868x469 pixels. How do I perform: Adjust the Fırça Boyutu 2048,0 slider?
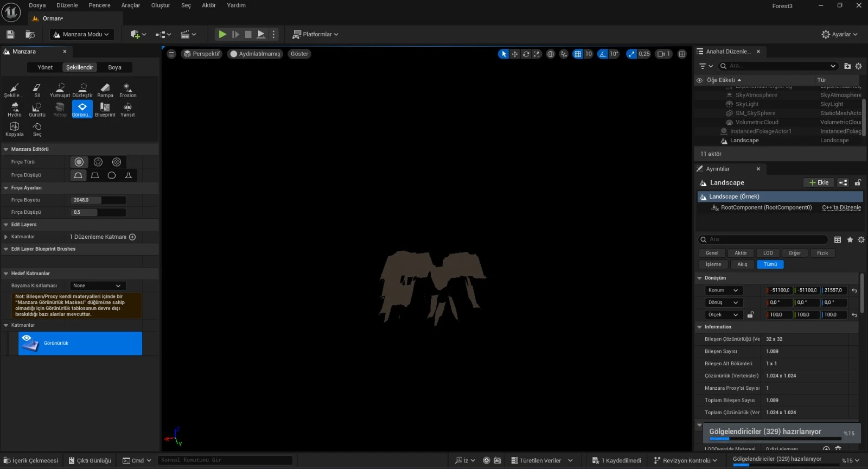(x=98, y=200)
